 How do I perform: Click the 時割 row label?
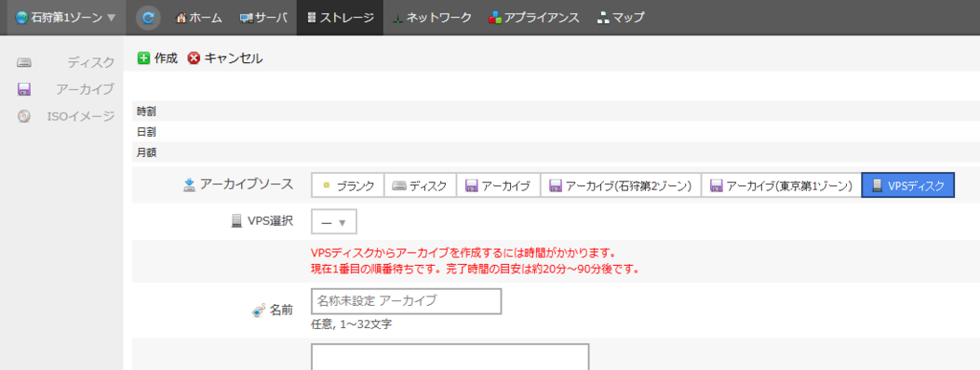[146, 112]
